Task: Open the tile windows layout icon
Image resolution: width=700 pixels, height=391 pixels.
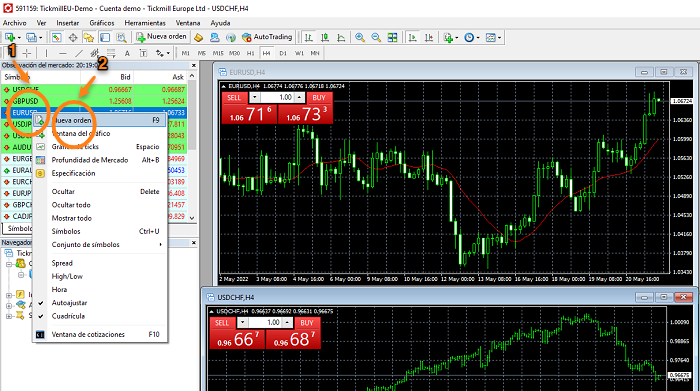Action: [392, 37]
